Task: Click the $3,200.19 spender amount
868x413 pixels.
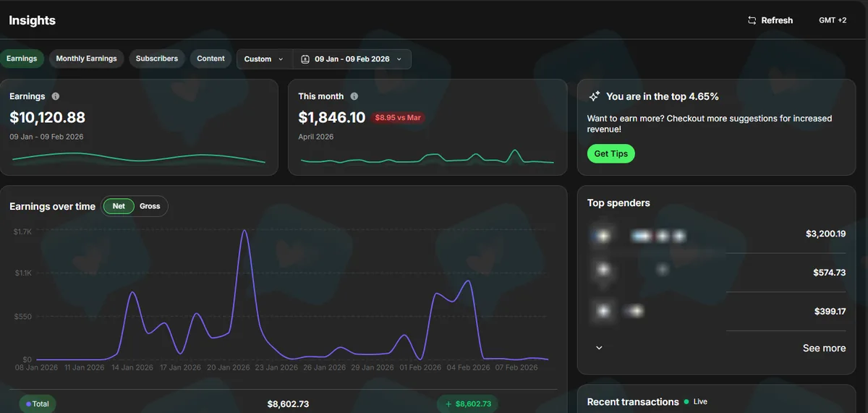Action: (x=825, y=234)
